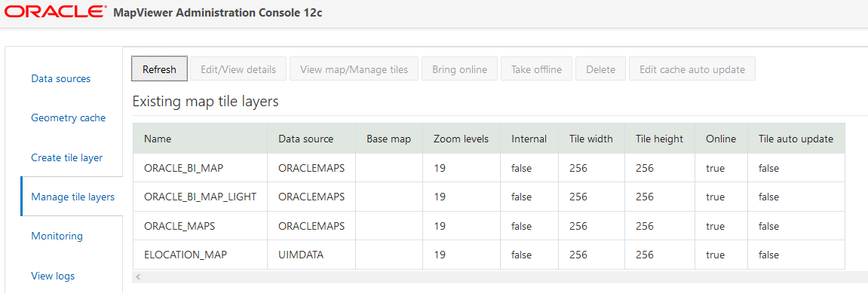The height and width of the screenshot is (293, 868).
Task: Select the Manage tile layers tab
Action: pos(72,197)
